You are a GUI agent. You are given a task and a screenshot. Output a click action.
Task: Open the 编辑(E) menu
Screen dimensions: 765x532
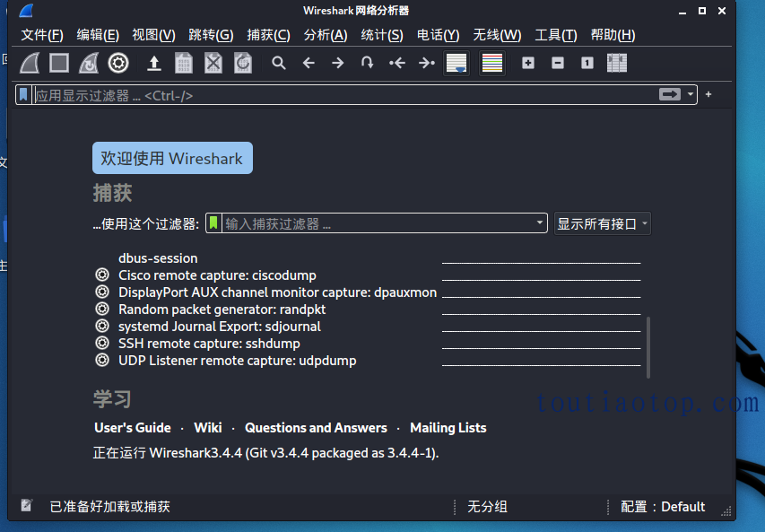(x=98, y=35)
